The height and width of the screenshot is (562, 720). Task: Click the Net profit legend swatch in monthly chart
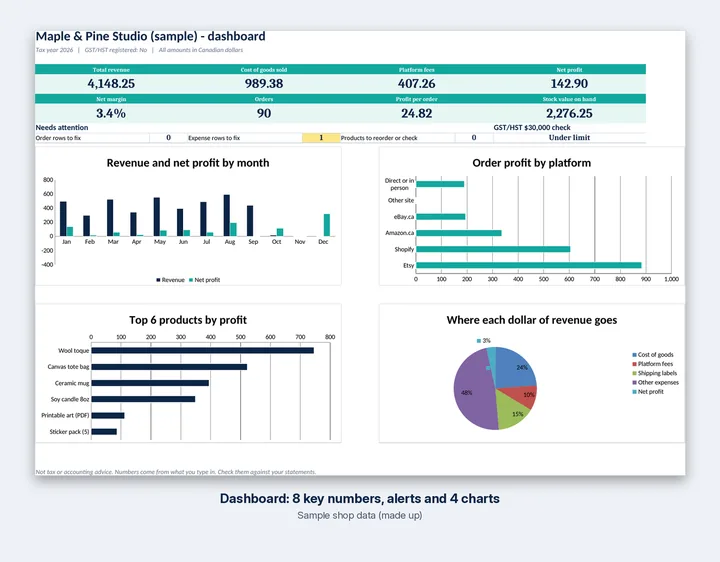(x=191, y=280)
